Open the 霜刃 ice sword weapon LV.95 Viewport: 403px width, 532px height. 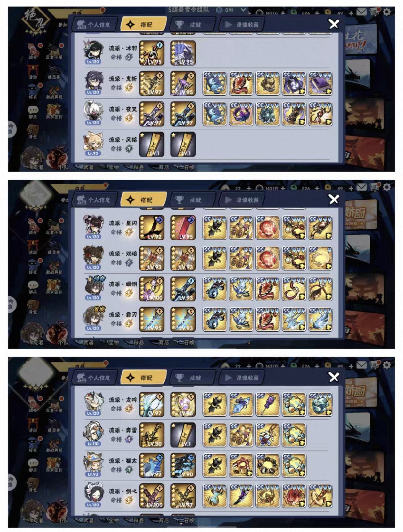point(152,319)
